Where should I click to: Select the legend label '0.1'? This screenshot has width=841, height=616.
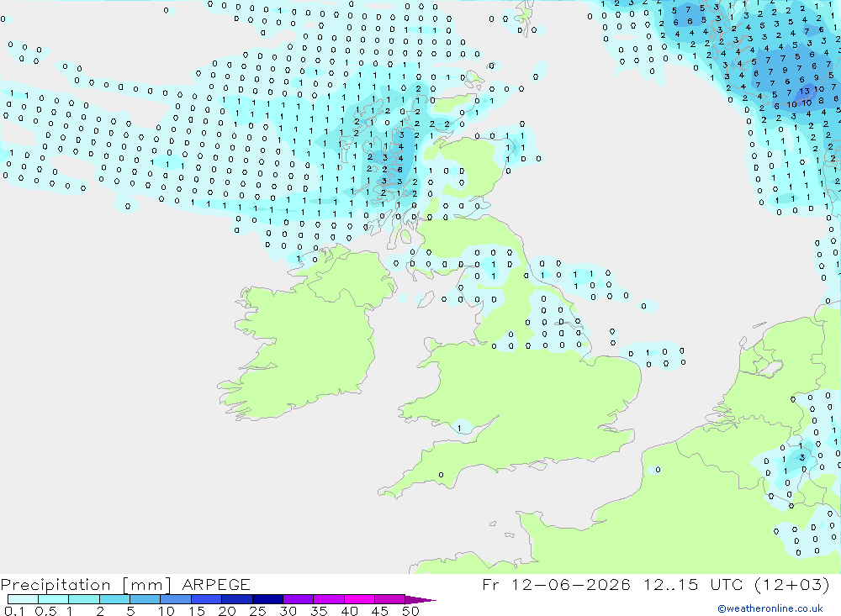[14, 611]
